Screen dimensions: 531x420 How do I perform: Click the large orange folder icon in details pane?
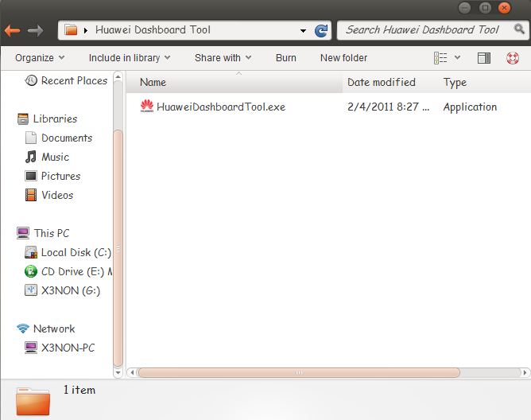tap(33, 401)
